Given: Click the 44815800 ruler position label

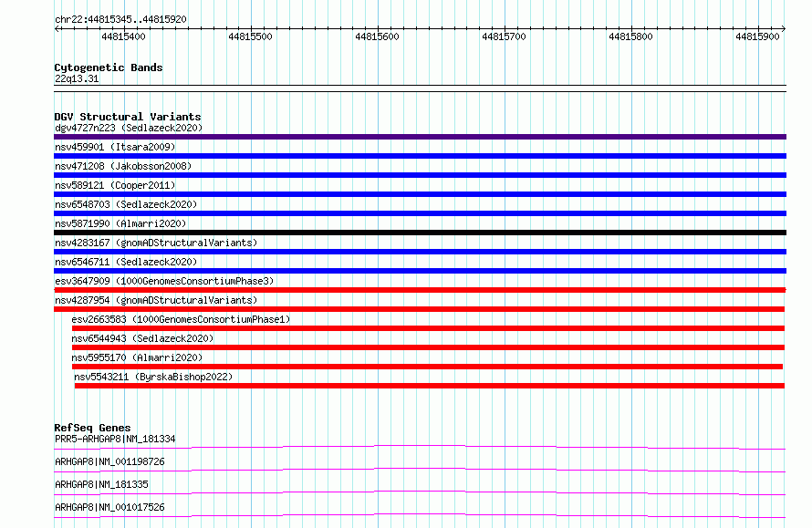Looking at the screenshot, I should pos(630,36).
